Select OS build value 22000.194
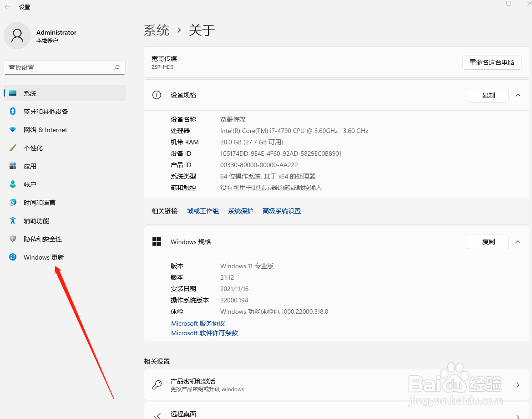Screen dimensions: 532x419 pyautogui.click(x=234, y=300)
